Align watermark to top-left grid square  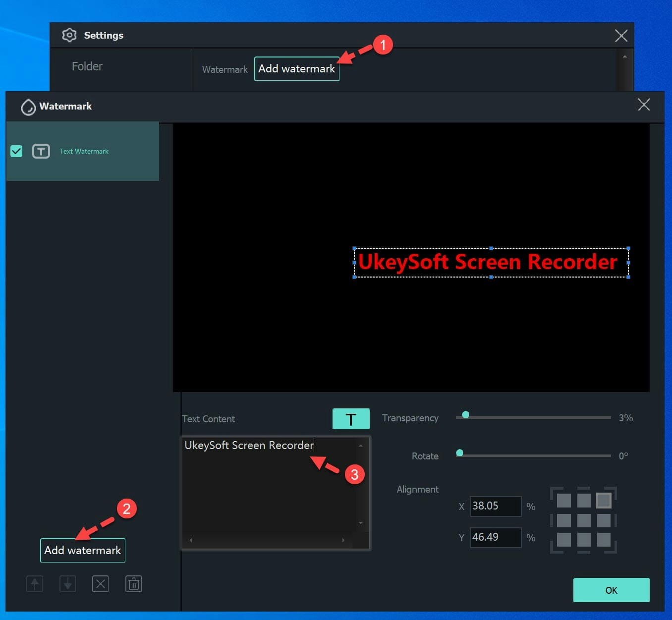[x=564, y=501]
